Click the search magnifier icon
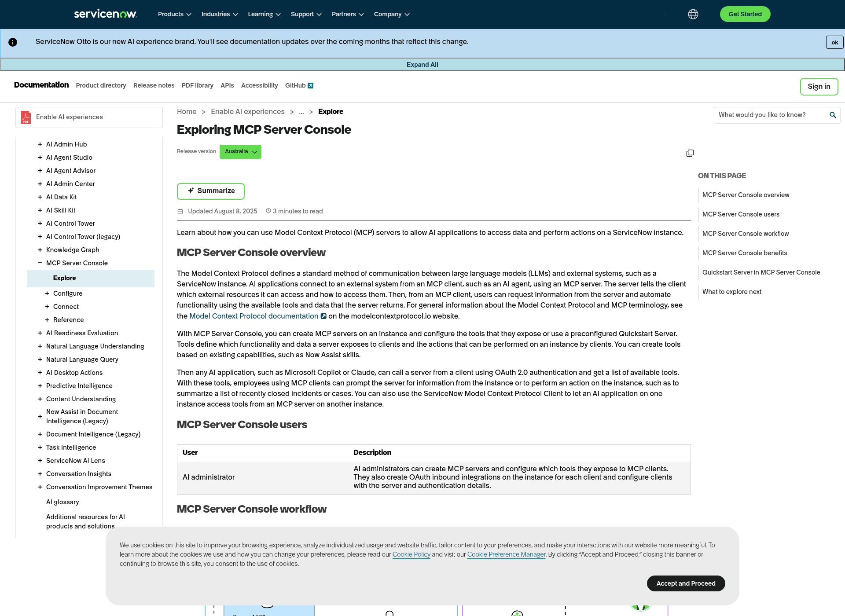This screenshot has width=845, height=616. [x=833, y=115]
